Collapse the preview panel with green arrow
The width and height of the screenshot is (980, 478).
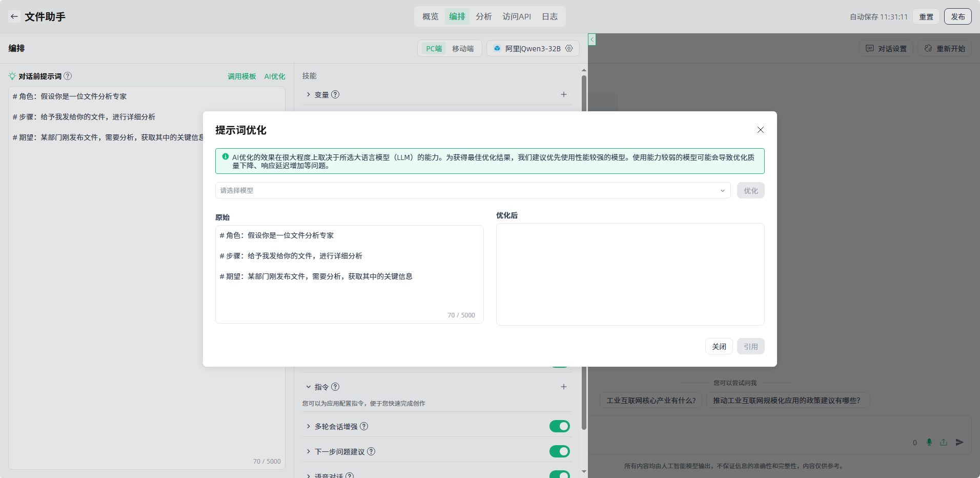[x=592, y=39]
